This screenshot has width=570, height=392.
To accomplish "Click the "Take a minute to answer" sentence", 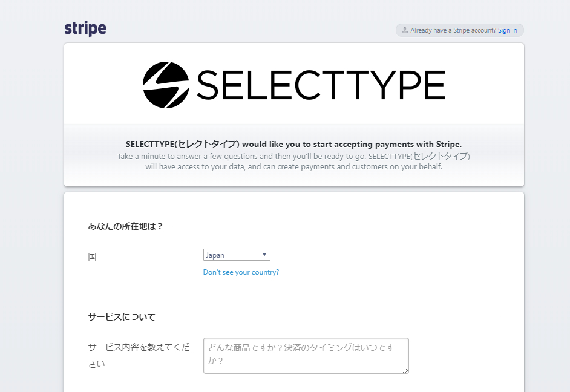I will (293, 156).
